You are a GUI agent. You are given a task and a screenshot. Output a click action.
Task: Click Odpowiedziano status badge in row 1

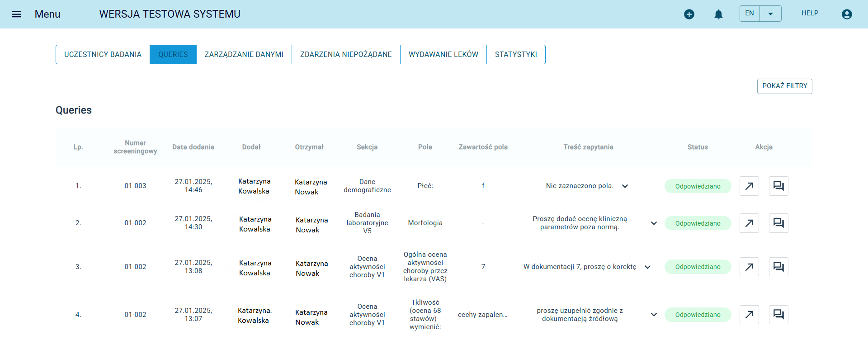698,186
